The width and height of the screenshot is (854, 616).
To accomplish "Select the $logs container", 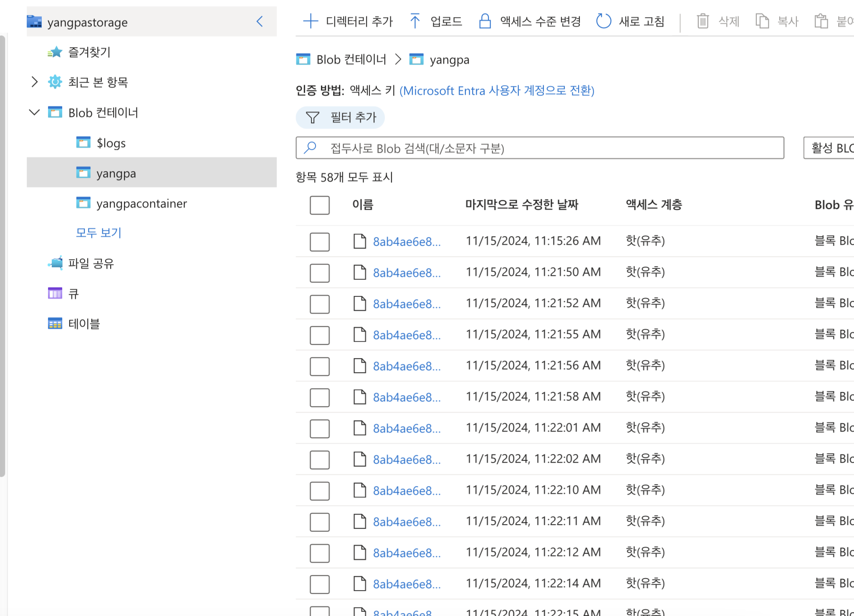I will click(x=111, y=143).
